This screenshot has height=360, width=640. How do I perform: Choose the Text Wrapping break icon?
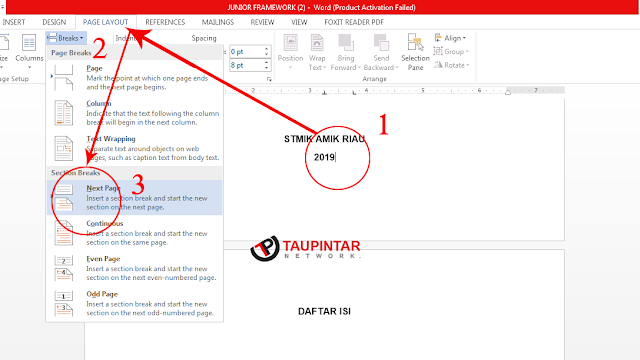click(x=64, y=148)
